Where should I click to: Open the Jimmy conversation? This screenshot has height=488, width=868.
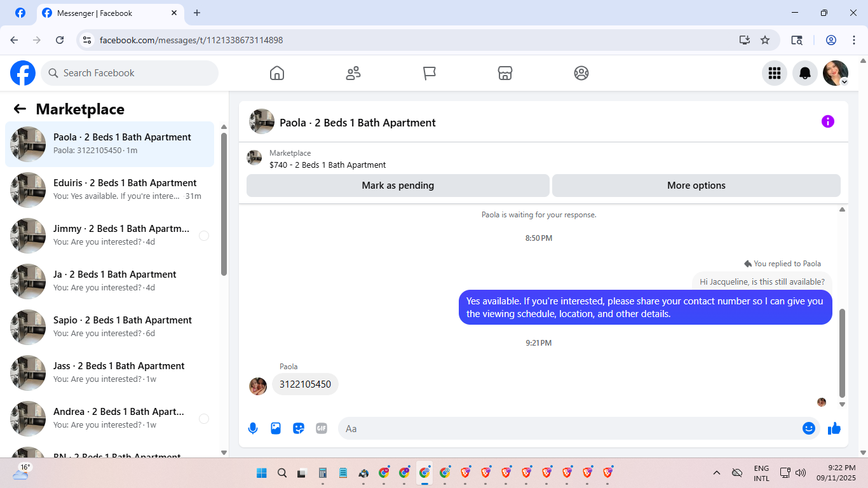(109, 236)
